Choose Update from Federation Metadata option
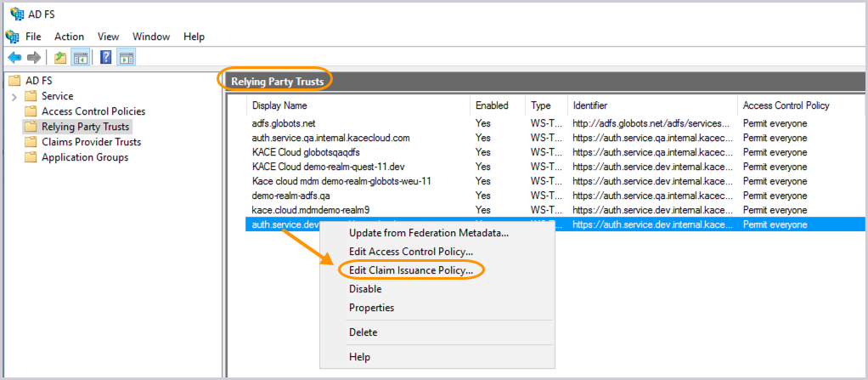This screenshot has height=380, width=868. click(x=428, y=233)
